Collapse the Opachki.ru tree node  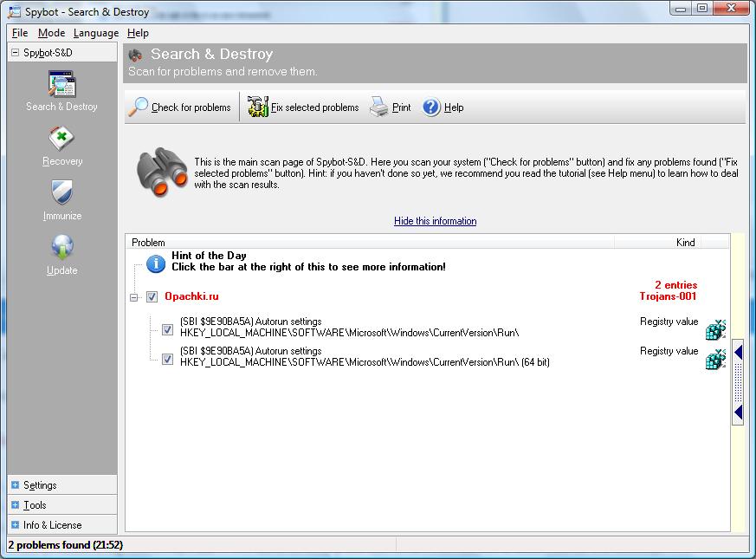133,297
